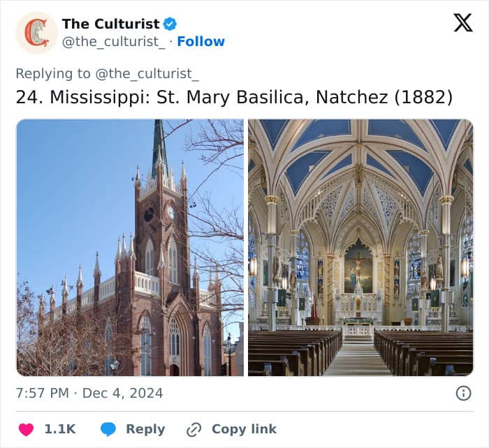Click the 7:57 PM Dec 4, 2024 timestamp

click(x=89, y=393)
